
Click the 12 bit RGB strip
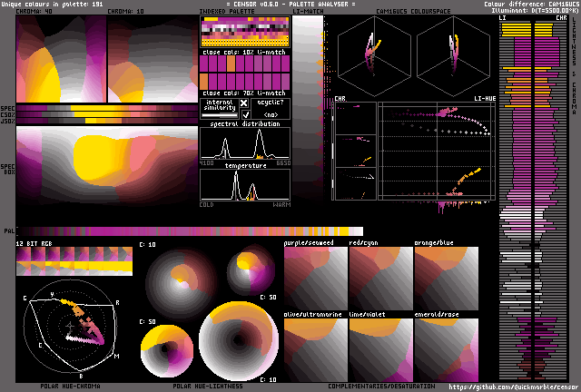tap(74, 262)
